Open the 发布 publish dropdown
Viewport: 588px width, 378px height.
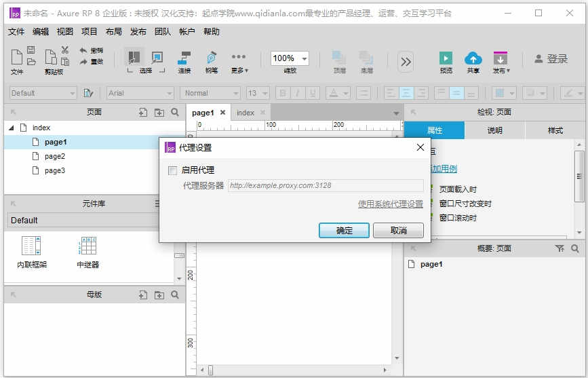coord(501,62)
